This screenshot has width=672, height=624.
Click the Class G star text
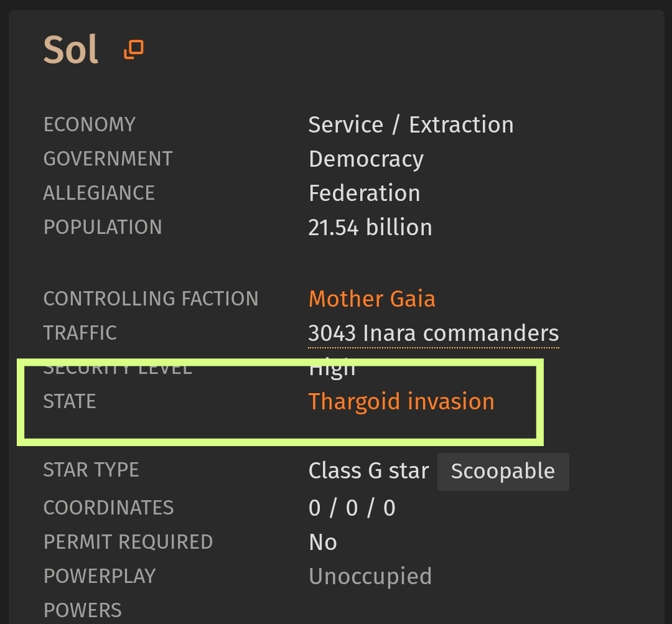(x=368, y=470)
